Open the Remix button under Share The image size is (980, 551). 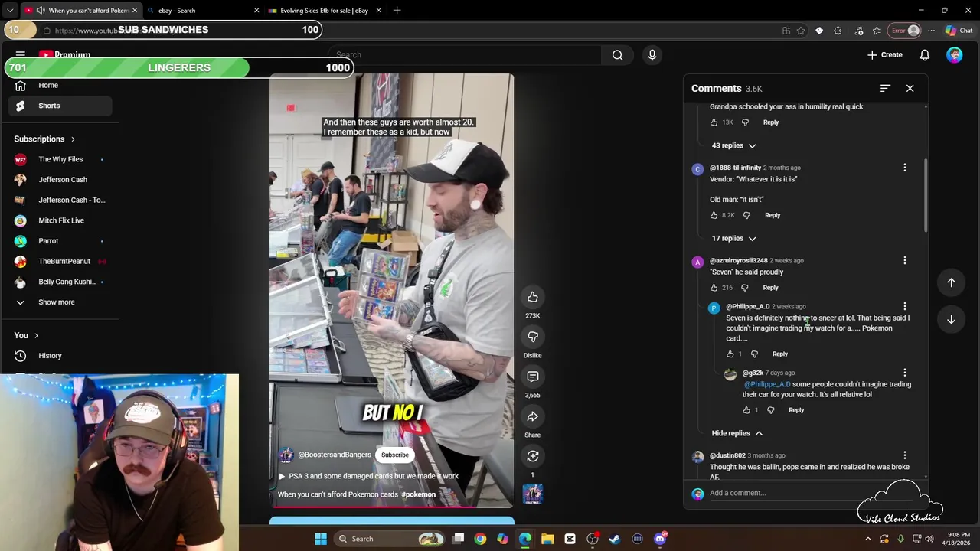coord(533,456)
